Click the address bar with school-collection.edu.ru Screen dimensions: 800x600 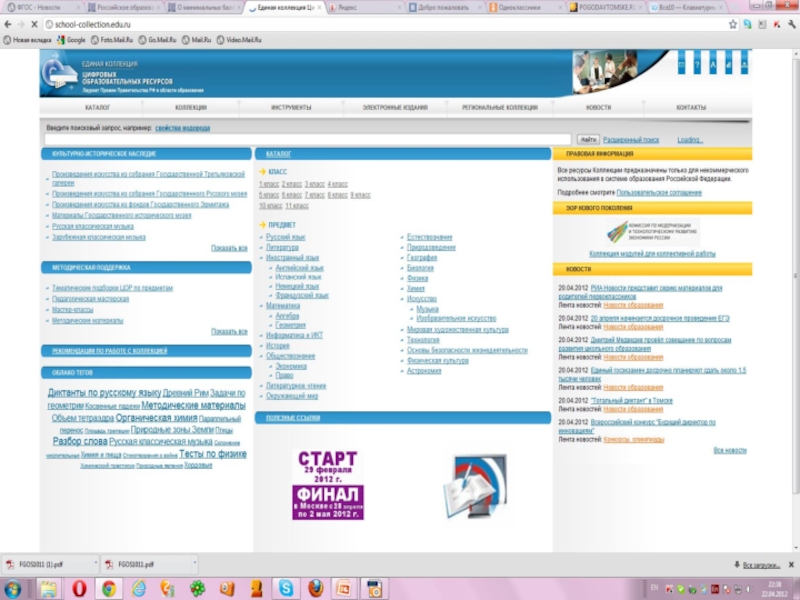point(383,24)
